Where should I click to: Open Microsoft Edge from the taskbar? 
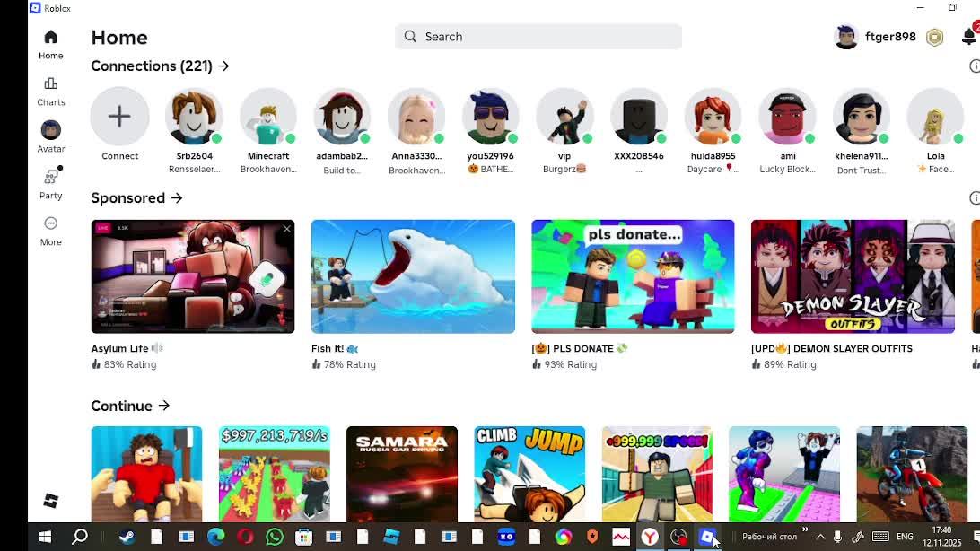pyautogui.click(x=215, y=537)
